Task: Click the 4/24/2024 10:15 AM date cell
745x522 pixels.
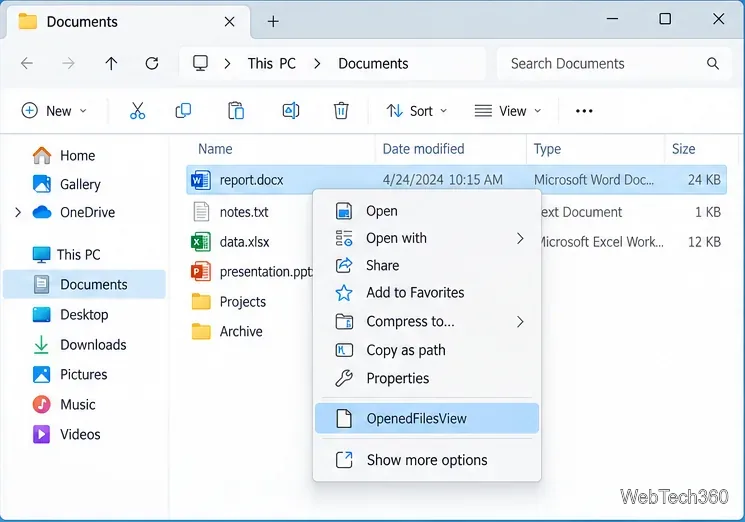Action: [442, 180]
